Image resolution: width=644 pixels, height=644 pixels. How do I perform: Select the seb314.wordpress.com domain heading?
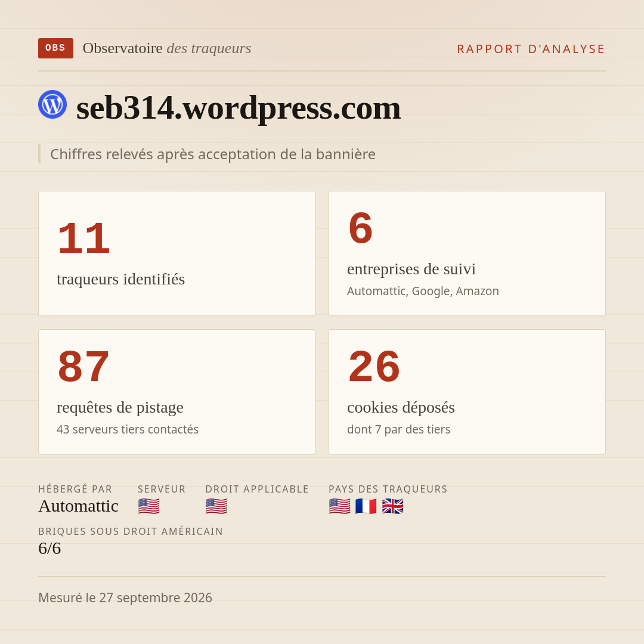[238, 108]
